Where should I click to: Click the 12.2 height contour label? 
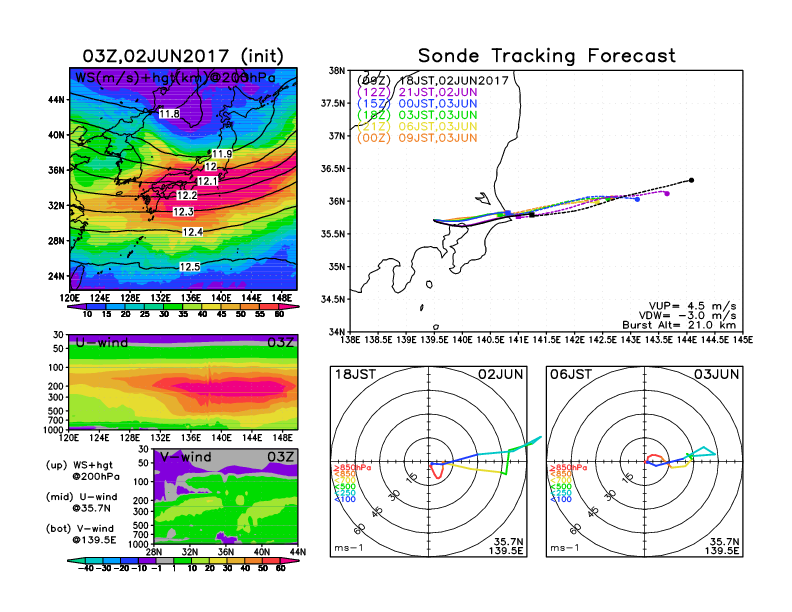pyautogui.click(x=187, y=195)
